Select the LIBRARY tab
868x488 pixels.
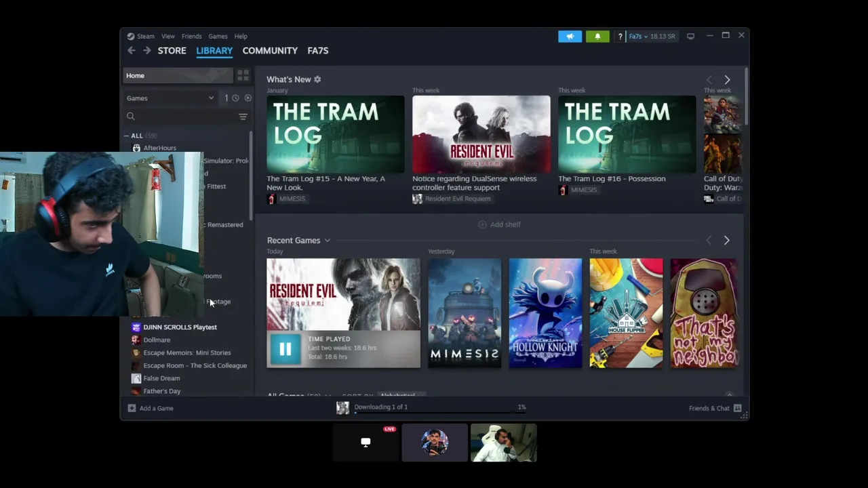click(214, 51)
